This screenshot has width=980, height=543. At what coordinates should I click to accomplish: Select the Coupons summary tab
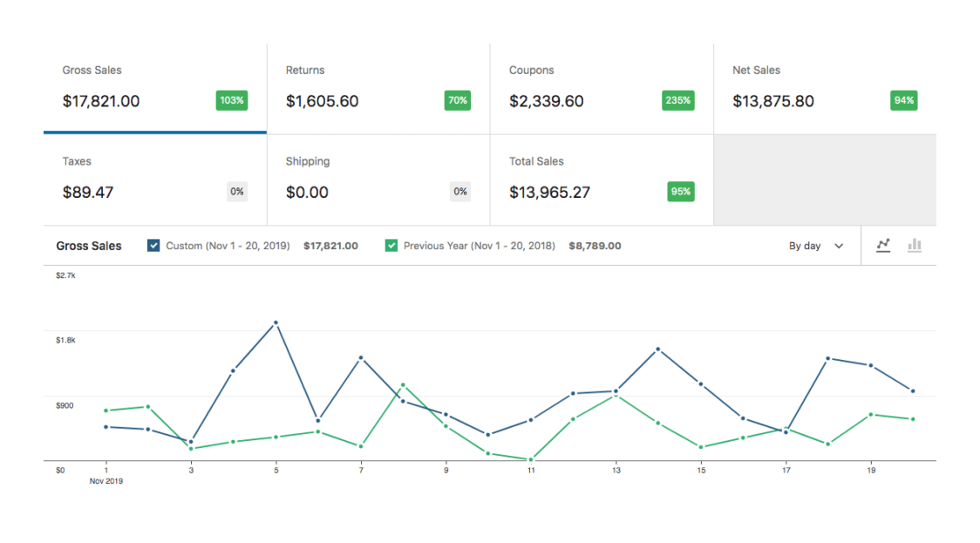pos(601,88)
